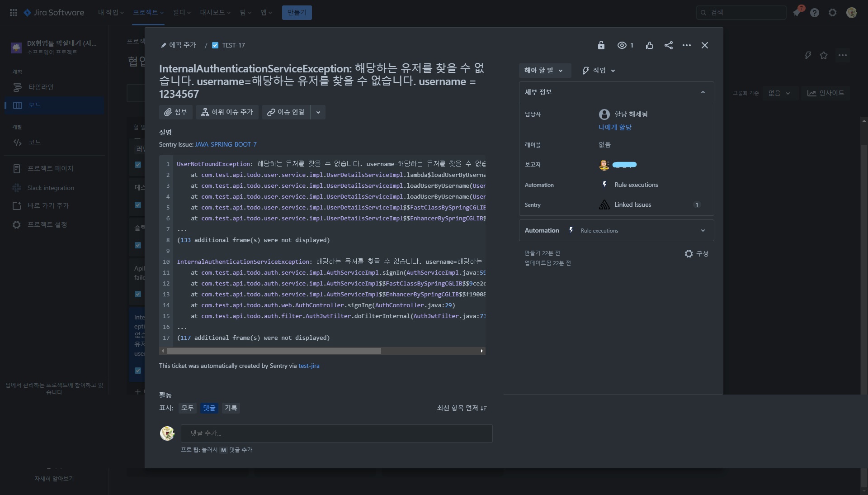Expand the Automation rule executions panel
868x495 pixels.
[x=703, y=231]
